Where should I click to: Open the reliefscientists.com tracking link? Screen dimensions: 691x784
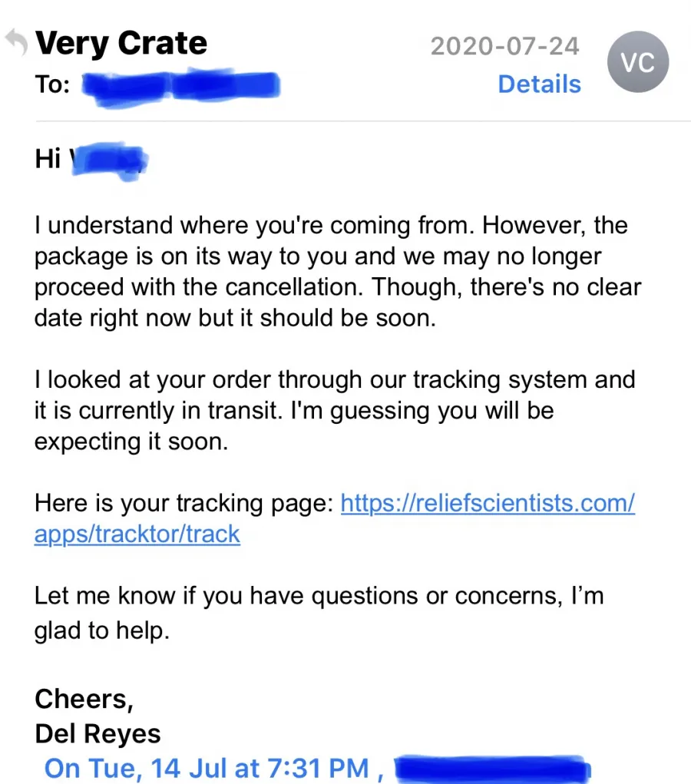coord(488,503)
